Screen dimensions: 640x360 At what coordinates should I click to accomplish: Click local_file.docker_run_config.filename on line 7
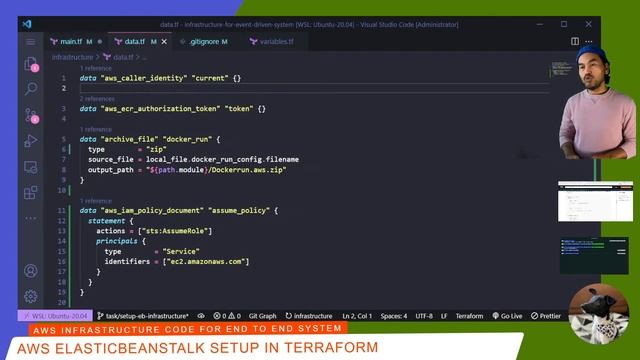point(222,159)
